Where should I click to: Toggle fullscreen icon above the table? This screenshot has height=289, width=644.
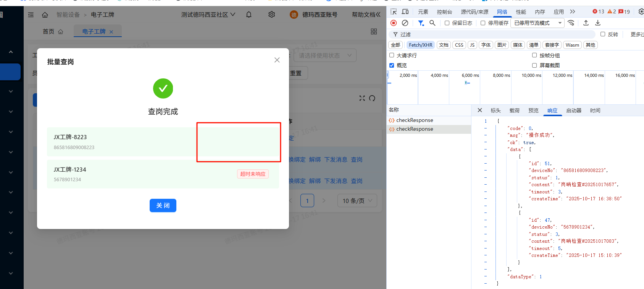pos(362,98)
